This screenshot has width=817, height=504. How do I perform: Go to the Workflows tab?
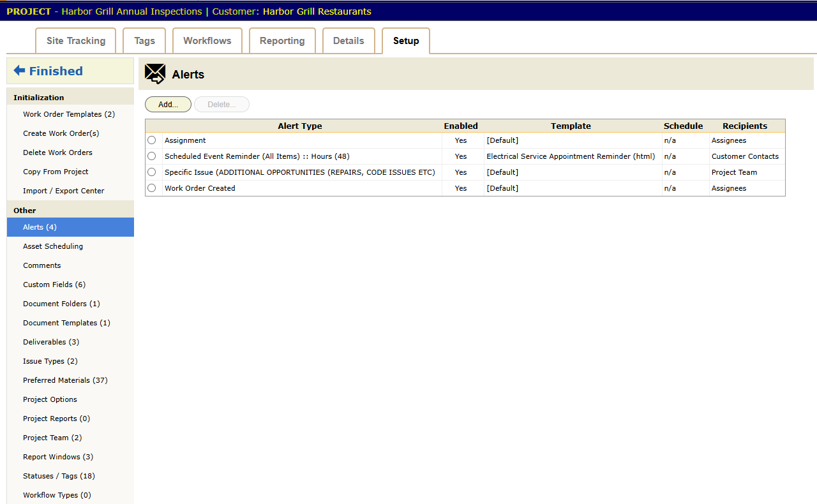(207, 41)
